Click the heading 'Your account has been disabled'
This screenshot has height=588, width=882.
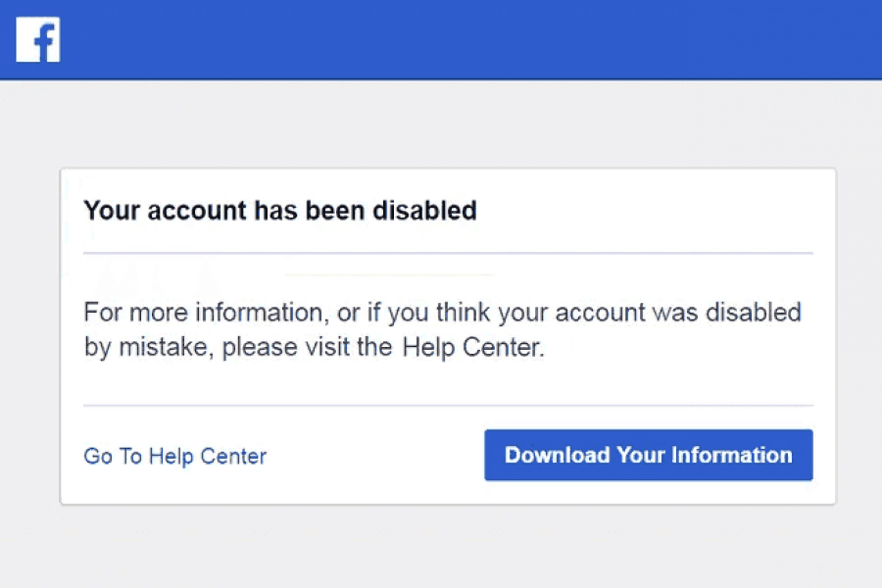(280, 211)
